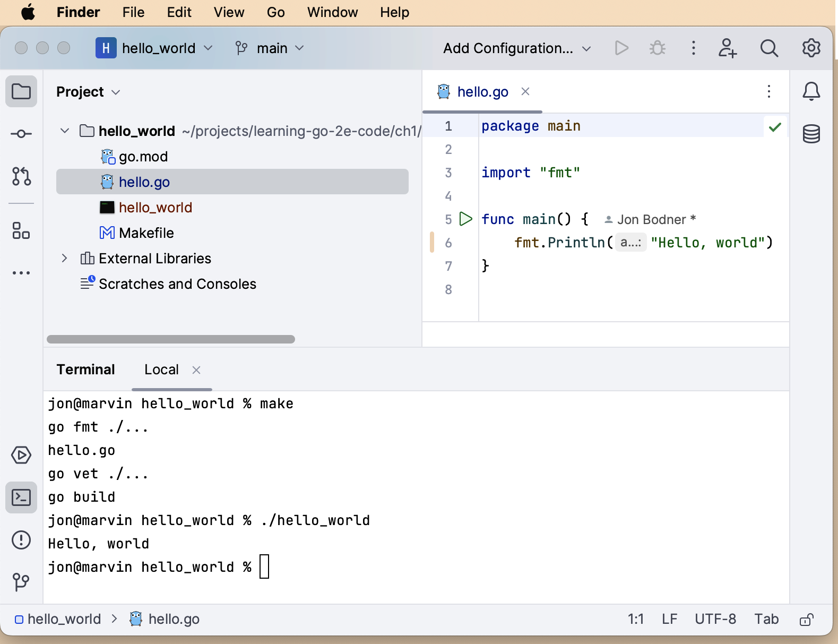
Task: Click Tab indent setting in status bar
Action: pos(766,619)
